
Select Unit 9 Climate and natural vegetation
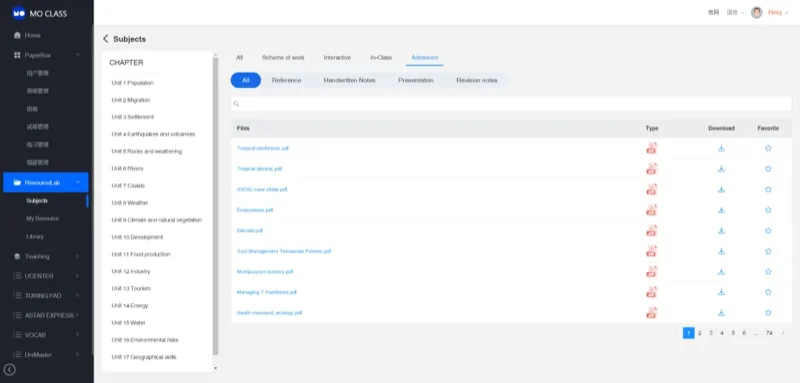click(157, 220)
